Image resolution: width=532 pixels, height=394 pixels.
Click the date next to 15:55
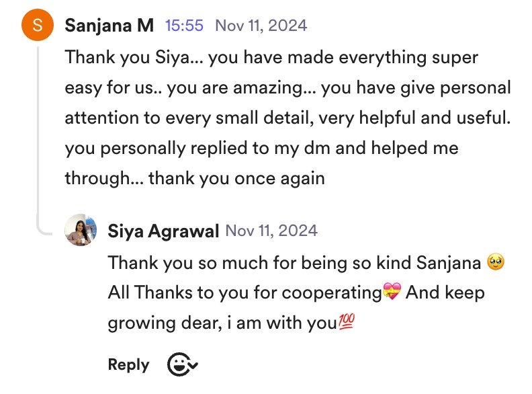261,26
